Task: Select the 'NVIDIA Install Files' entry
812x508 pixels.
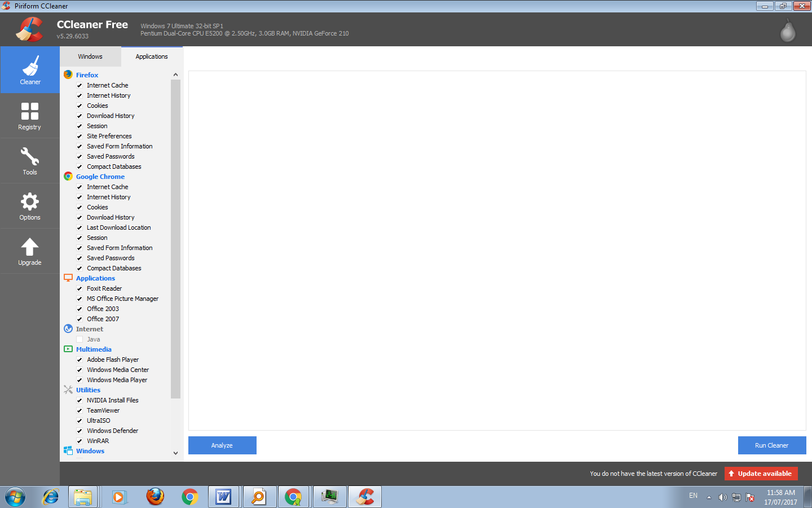Action: pos(113,400)
